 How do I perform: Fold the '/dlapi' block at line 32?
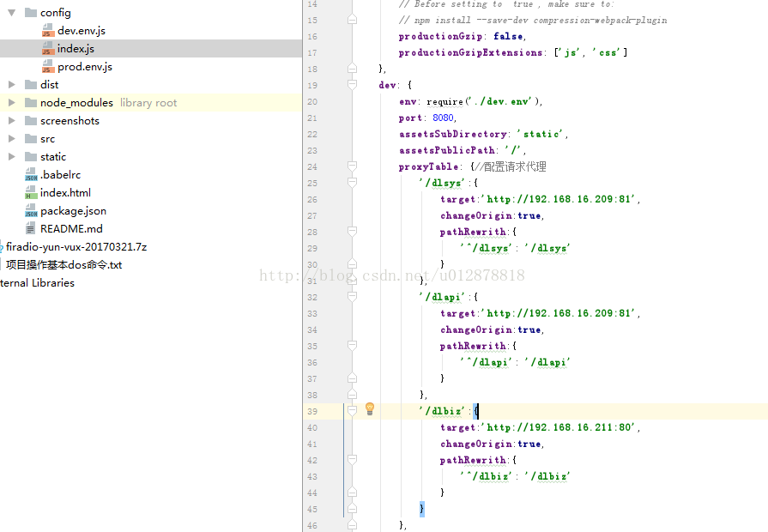[352, 297]
